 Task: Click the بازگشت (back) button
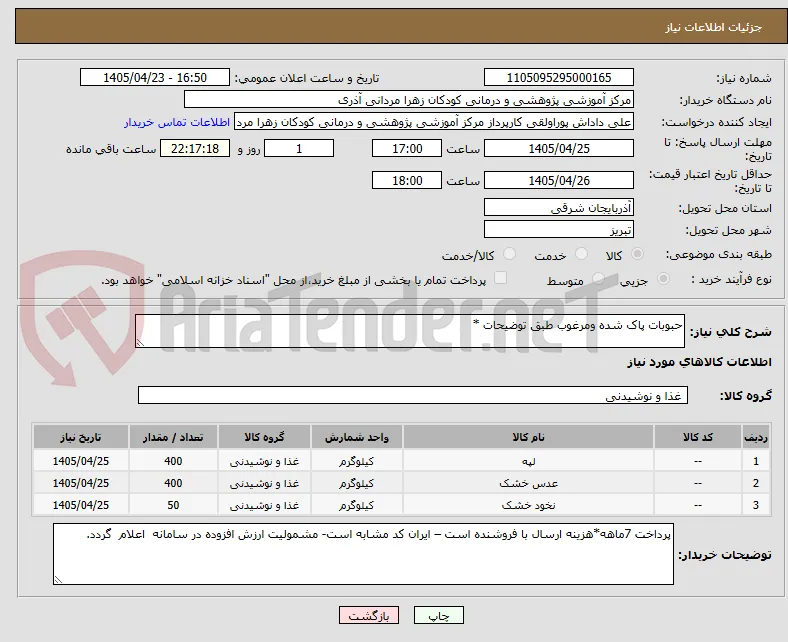(368, 615)
